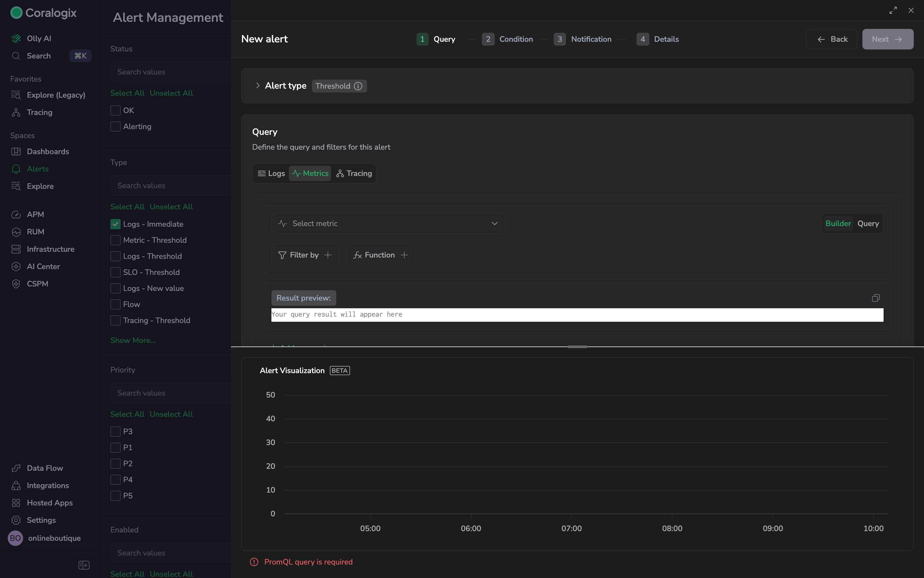This screenshot has height=578, width=924.
Task: Add a Filter by condition
Action: pos(305,255)
